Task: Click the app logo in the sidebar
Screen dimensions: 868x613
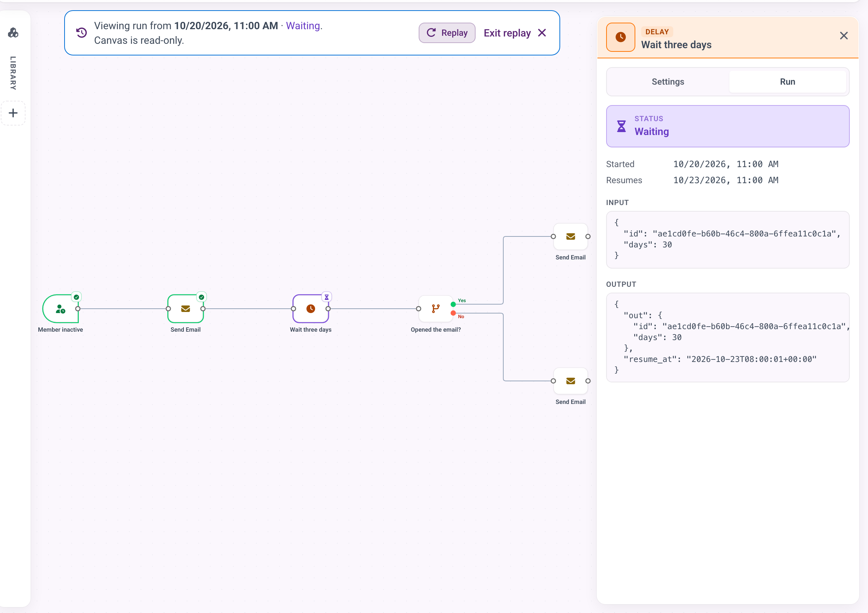Action: [x=13, y=33]
